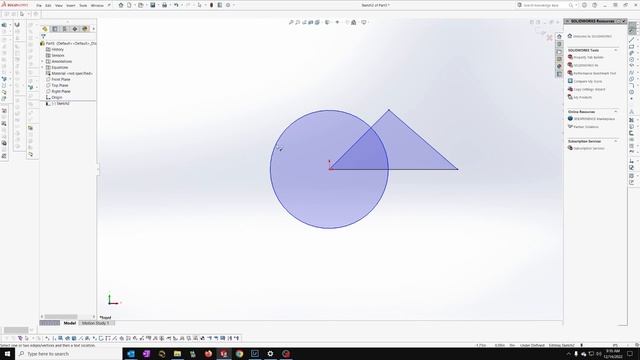
Task: Collapse the Online Resources section
Action: pos(616,111)
